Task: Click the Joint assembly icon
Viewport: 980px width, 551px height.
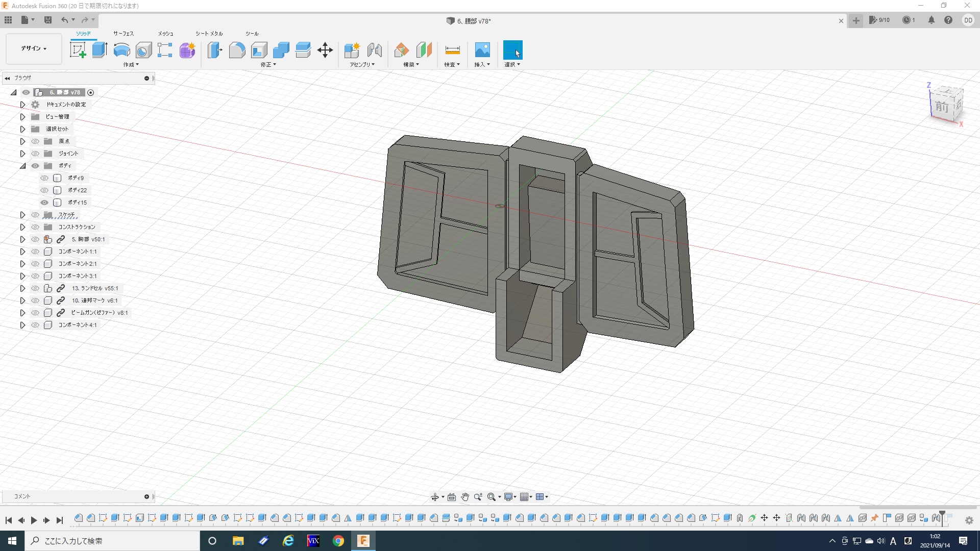Action: tap(374, 50)
